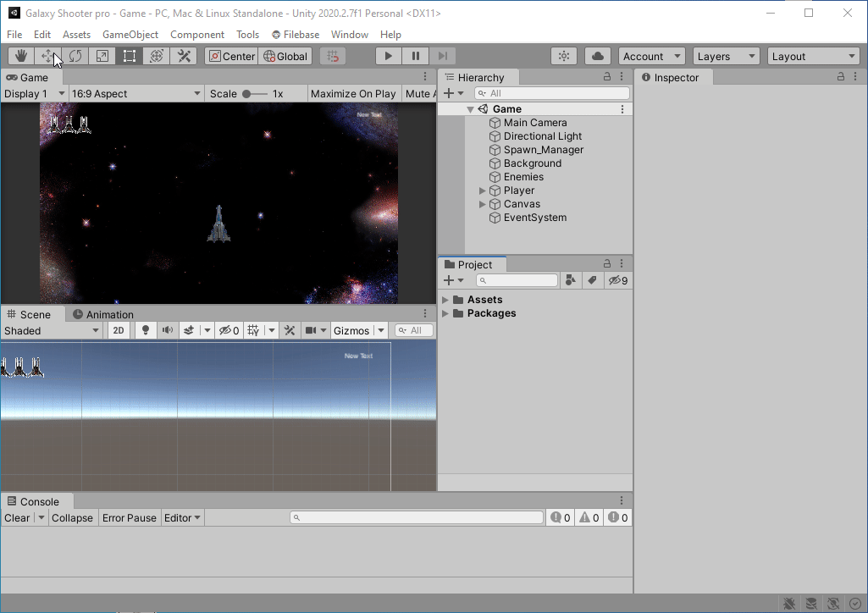Select the Hand tool
868x613 pixels.
[21, 56]
